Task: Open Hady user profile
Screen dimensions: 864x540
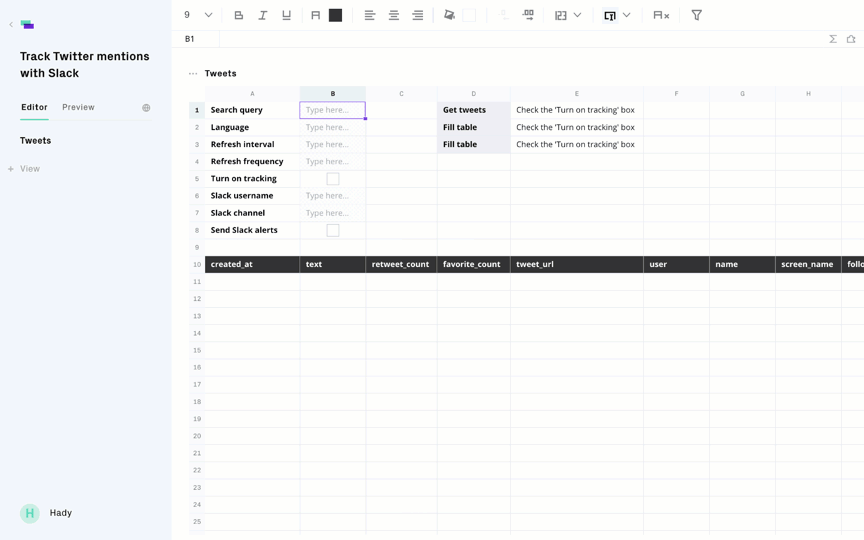Action: point(46,513)
